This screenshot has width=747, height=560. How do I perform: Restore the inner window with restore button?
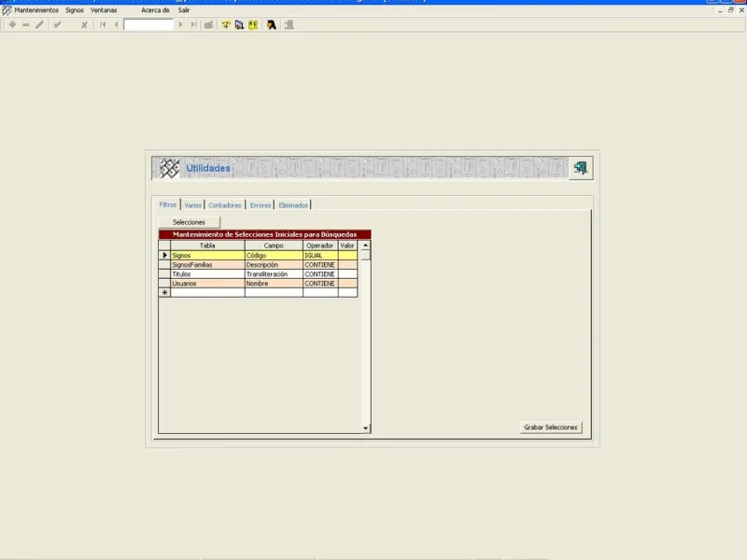[x=731, y=10]
